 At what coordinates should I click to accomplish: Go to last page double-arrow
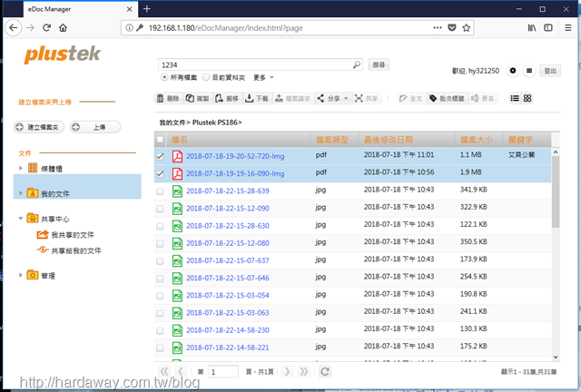303,371
